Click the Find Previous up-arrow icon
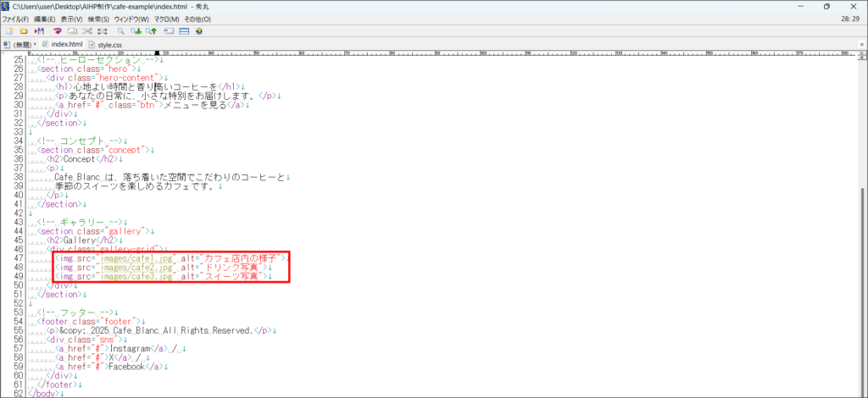The image size is (868, 398). (152, 30)
